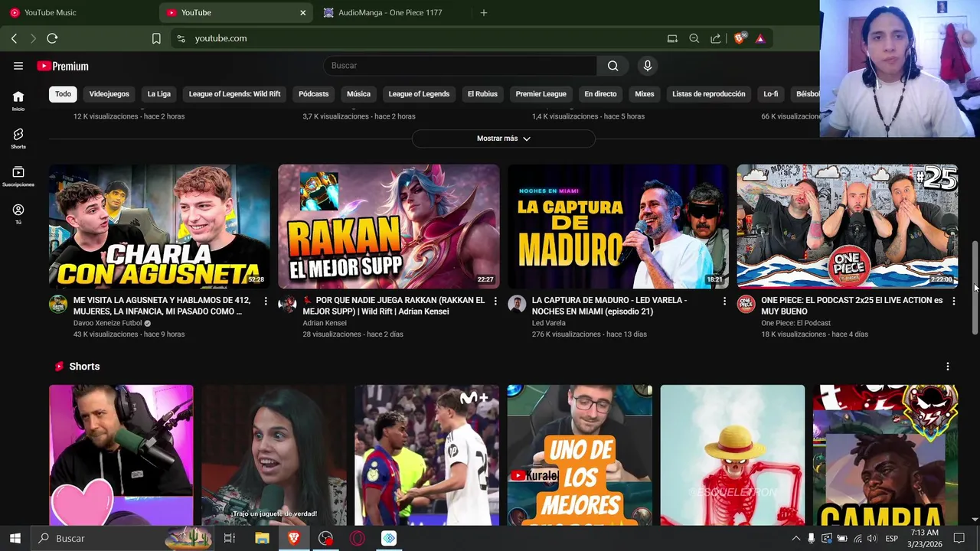This screenshot has height=551, width=980.
Task: Select the Premier League filter chip
Action: pos(541,94)
